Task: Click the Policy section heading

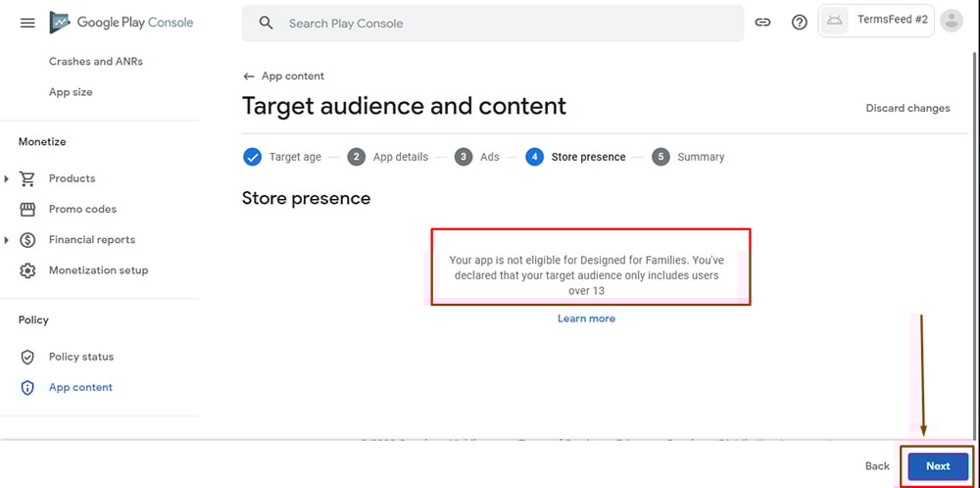Action: 33,319
